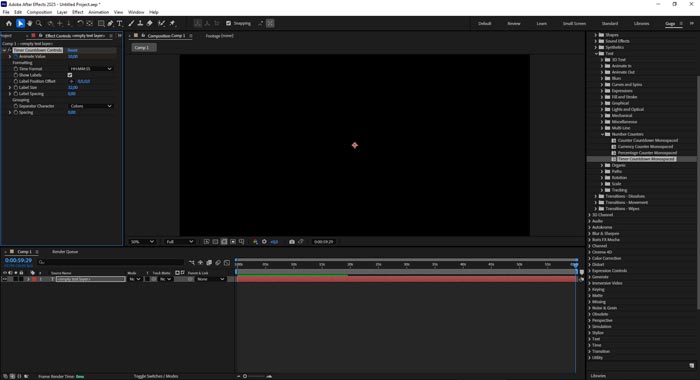Toggle the Animate Value stopwatch

coord(16,57)
